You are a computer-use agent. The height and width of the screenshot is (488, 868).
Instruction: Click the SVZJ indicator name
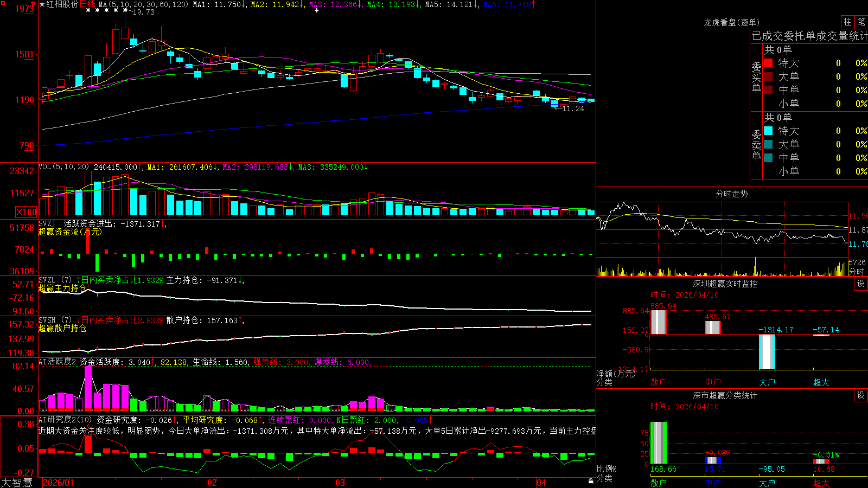47,223
